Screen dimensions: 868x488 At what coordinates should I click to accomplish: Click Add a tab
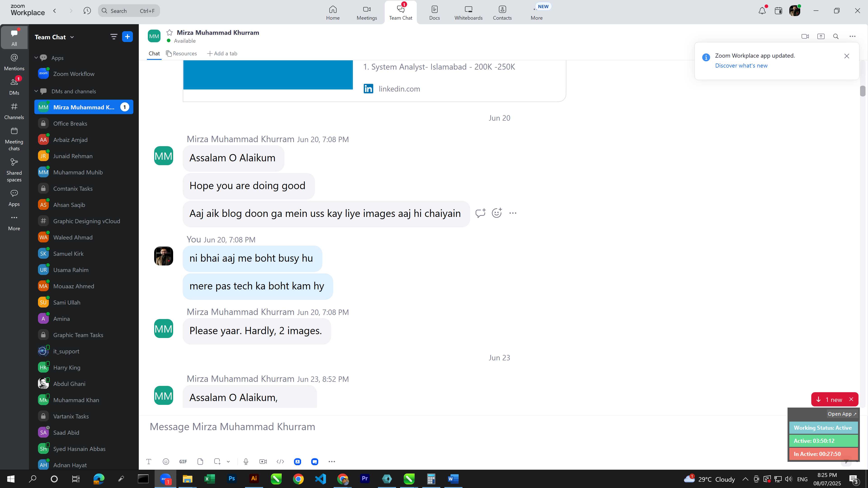click(x=222, y=54)
